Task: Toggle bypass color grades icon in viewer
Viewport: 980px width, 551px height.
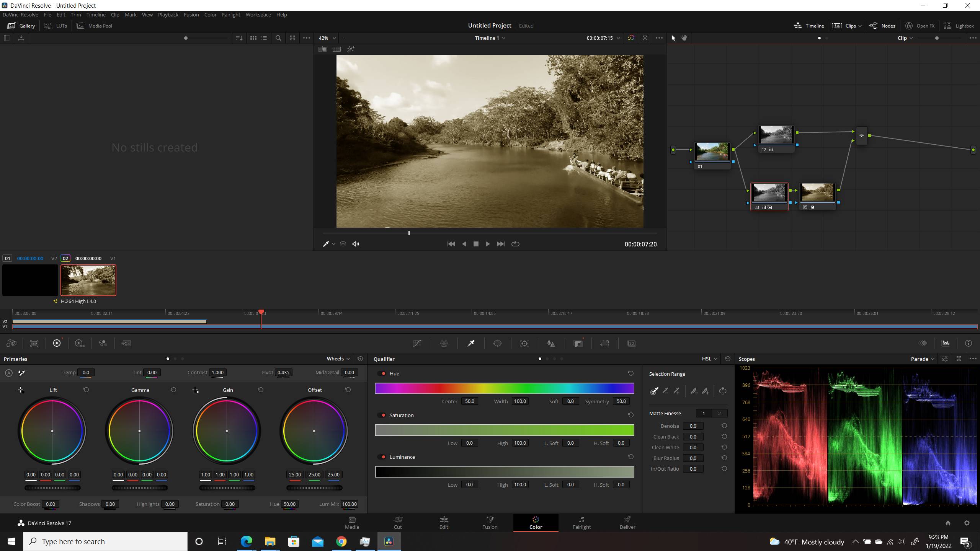Action: coord(631,38)
